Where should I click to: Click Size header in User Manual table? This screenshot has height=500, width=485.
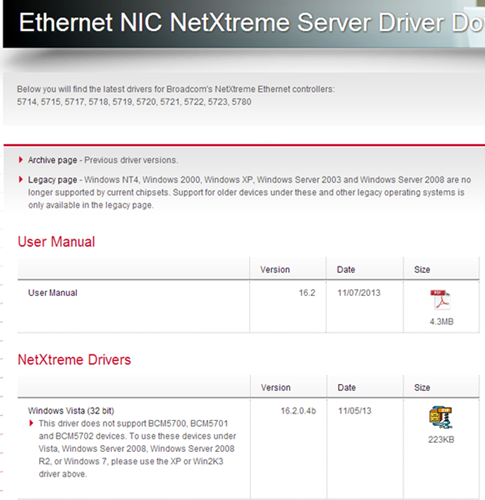click(422, 270)
